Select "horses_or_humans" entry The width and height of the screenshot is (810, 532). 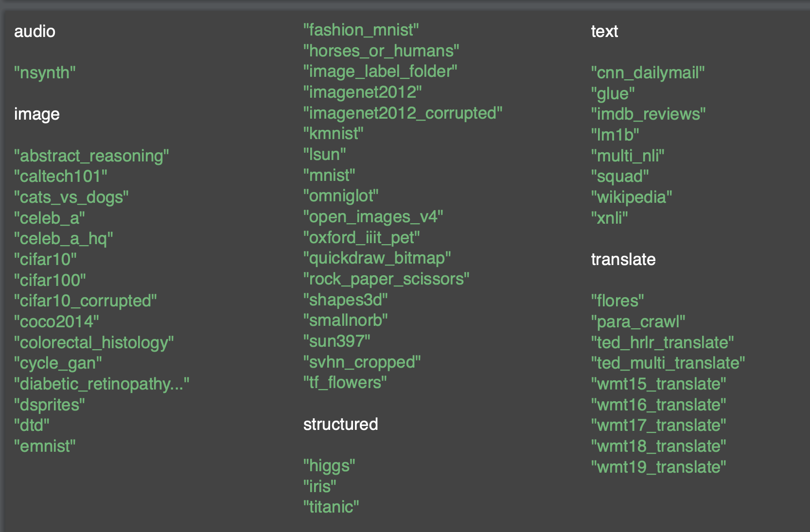(x=381, y=51)
